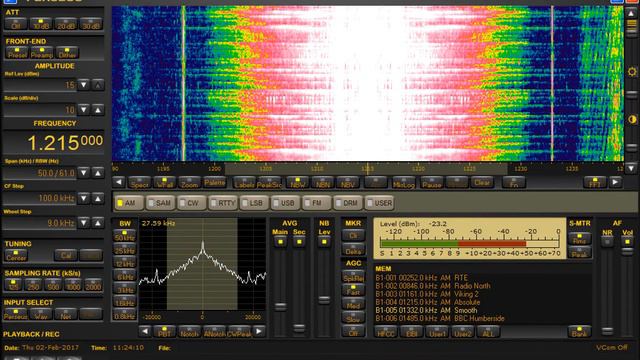Increase Ref Lev with up arrow

[98, 85]
